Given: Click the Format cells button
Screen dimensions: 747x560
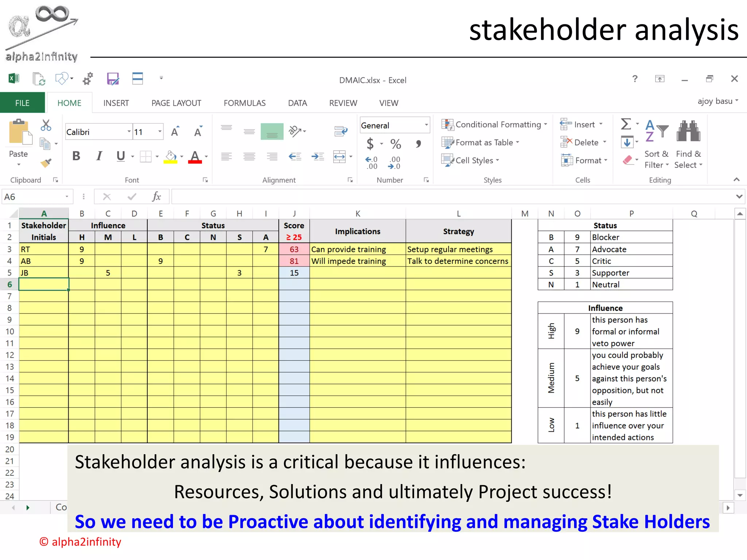Looking at the screenshot, I should pyautogui.click(x=584, y=160).
